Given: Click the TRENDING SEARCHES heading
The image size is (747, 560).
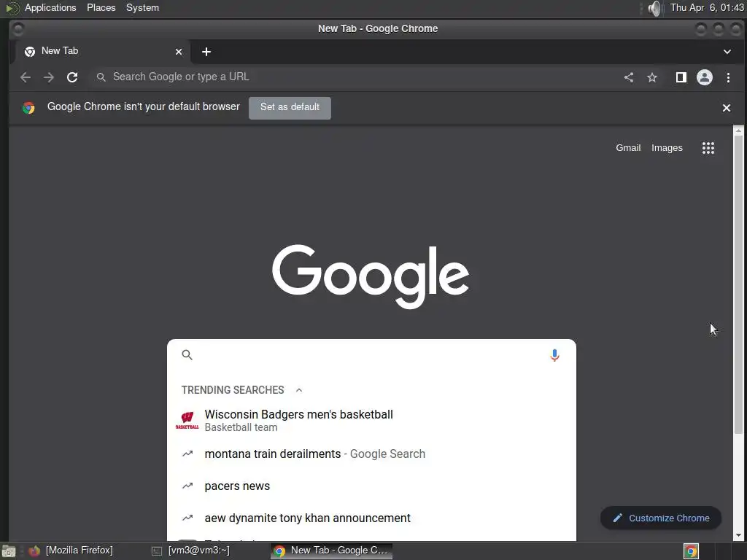Looking at the screenshot, I should pos(233,390).
